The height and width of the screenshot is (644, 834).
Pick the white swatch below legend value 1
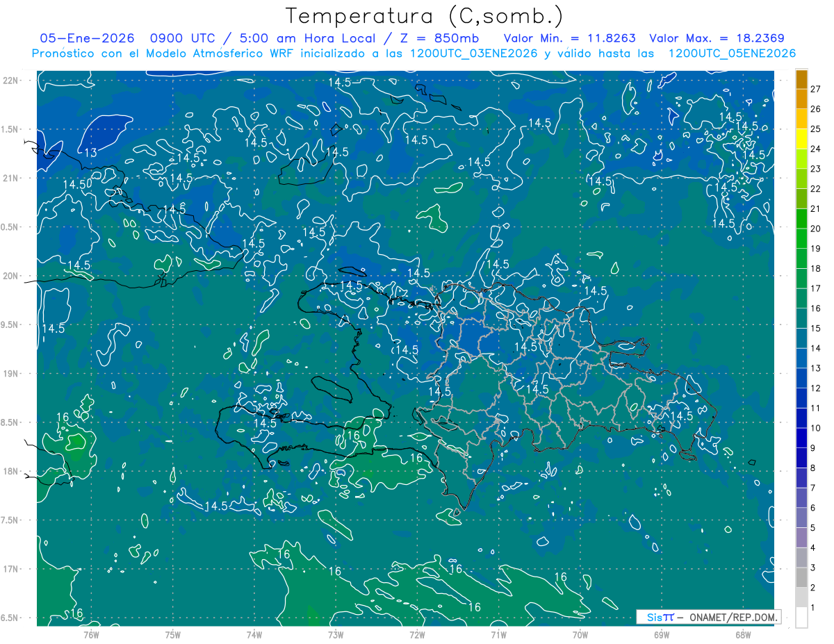801,618
